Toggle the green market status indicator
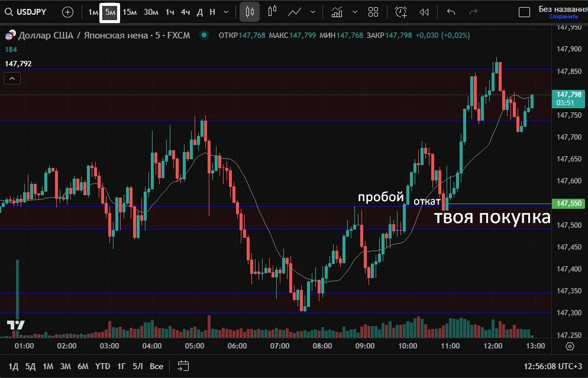This screenshot has width=588, height=378. click(x=204, y=35)
